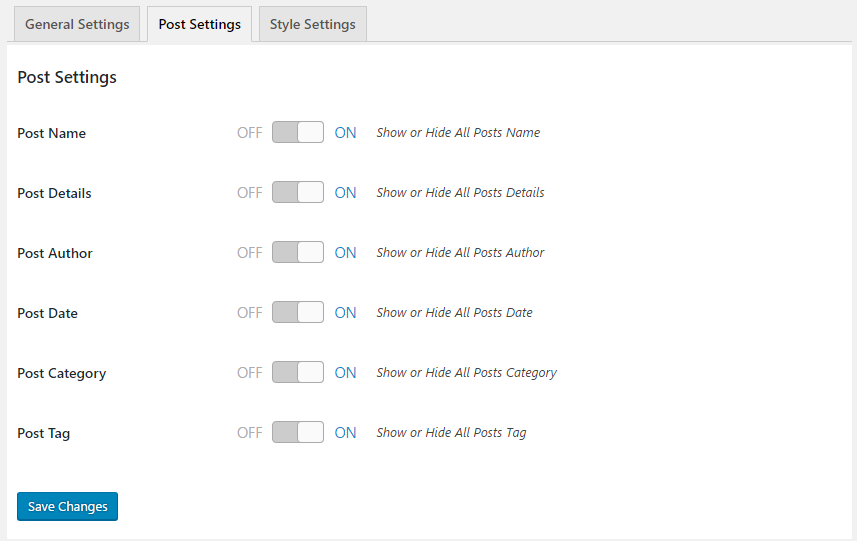The width and height of the screenshot is (857, 541).
Task: Click the ON label for Post Name
Action: click(345, 133)
